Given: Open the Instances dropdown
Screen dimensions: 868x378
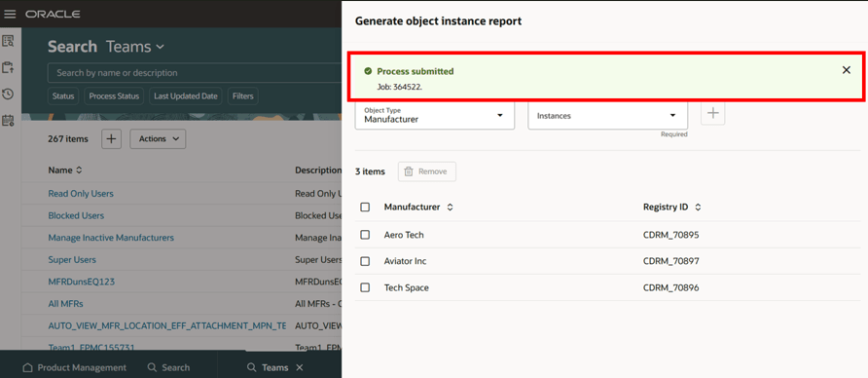Looking at the screenshot, I should pyautogui.click(x=608, y=115).
